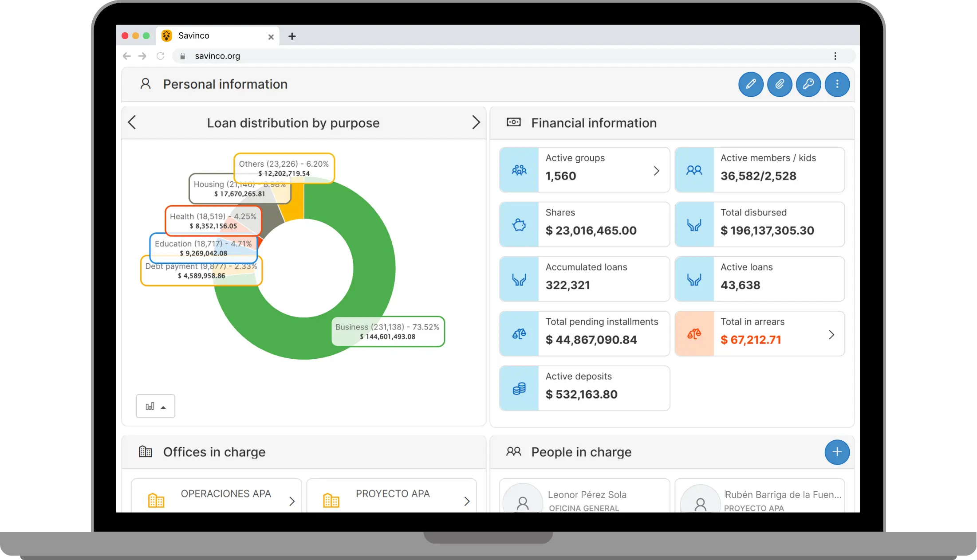The height and width of the screenshot is (560, 977).
Task: Click the piggy bank Shares icon
Action: tap(519, 225)
